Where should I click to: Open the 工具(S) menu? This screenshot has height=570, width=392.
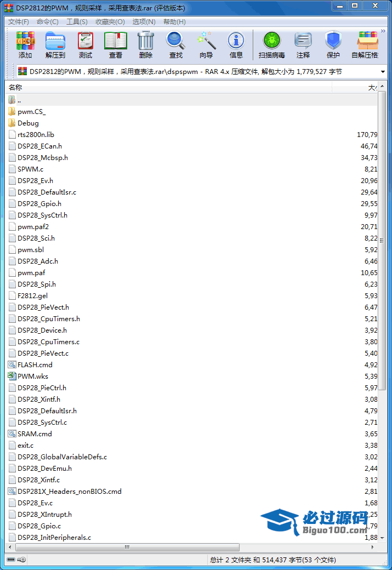tap(77, 22)
